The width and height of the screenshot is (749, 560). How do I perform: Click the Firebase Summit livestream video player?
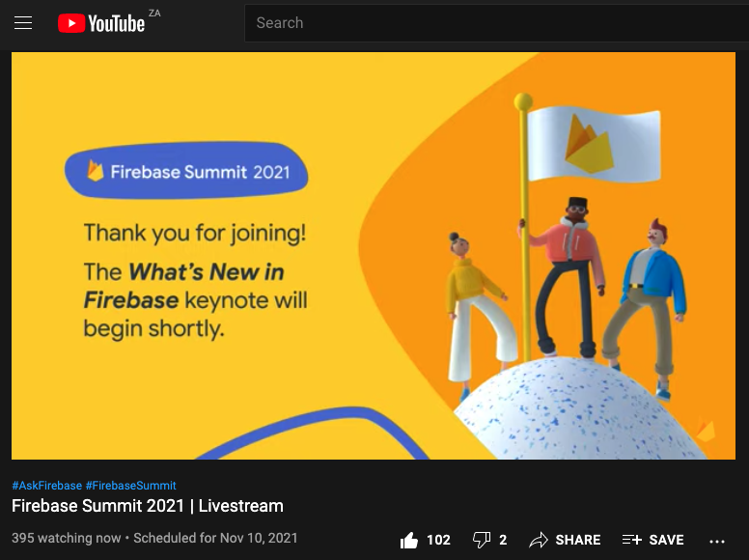coord(374,256)
